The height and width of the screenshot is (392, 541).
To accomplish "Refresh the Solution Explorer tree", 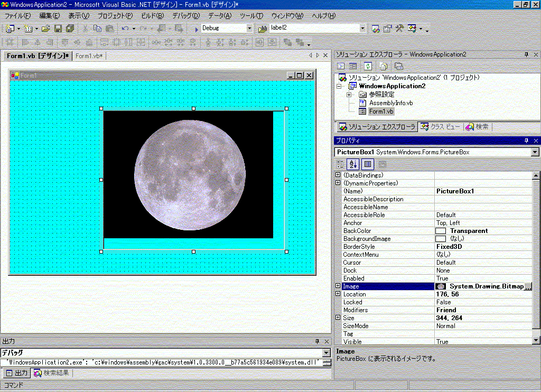I will (x=368, y=66).
